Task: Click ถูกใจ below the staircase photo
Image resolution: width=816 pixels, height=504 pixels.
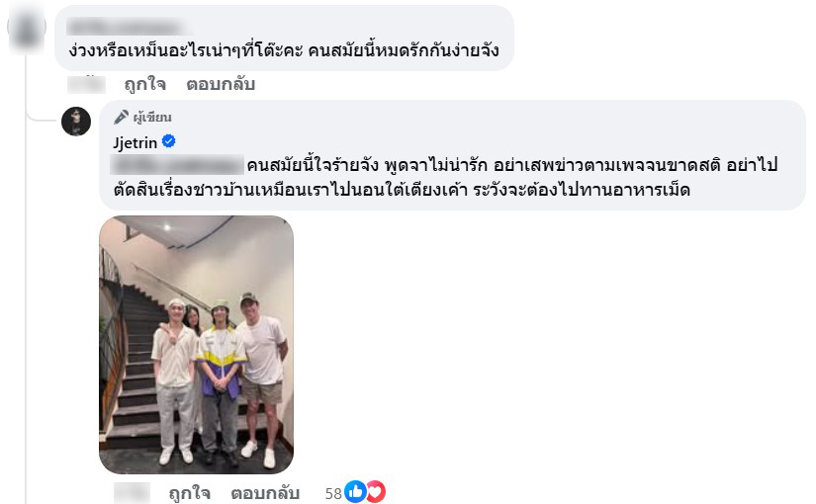Action: pyautogui.click(x=190, y=492)
